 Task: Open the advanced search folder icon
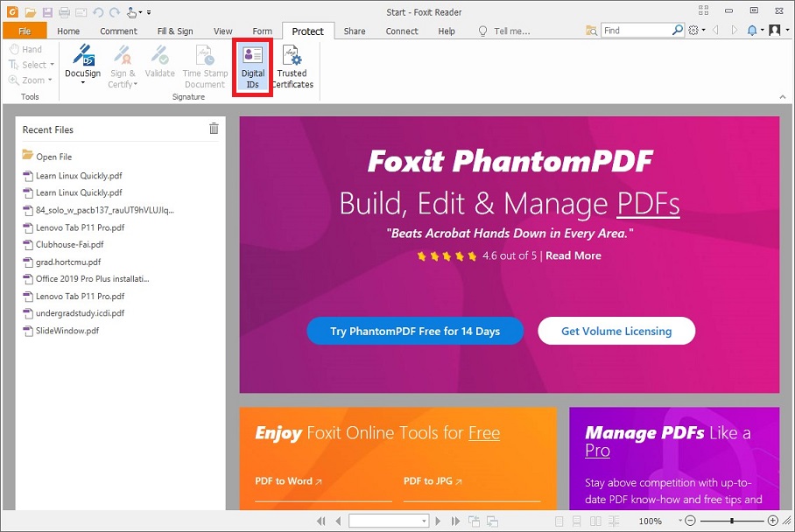[591, 31]
